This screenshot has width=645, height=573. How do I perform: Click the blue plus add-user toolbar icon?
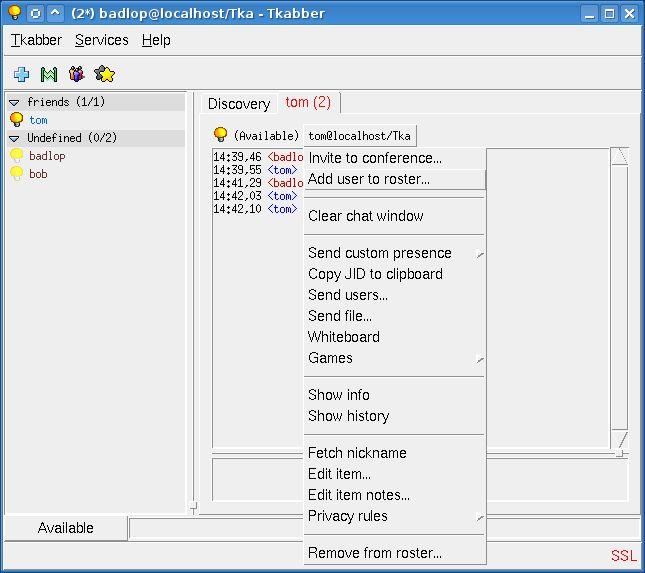pos(21,74)
